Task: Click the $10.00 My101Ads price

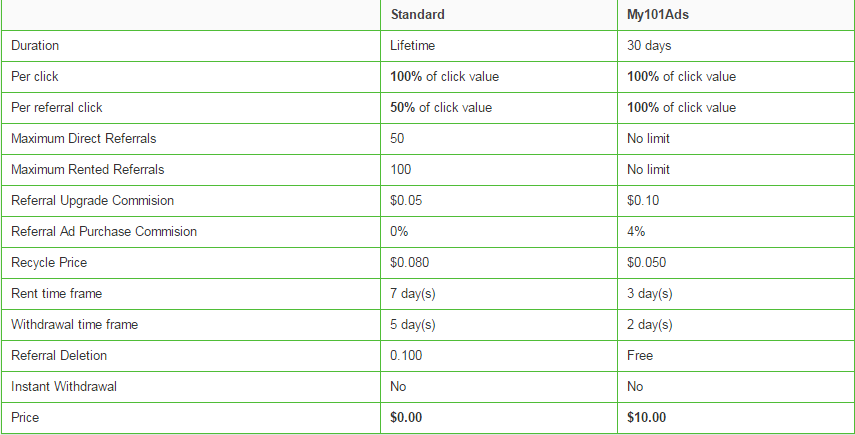Action: (646, 418)
